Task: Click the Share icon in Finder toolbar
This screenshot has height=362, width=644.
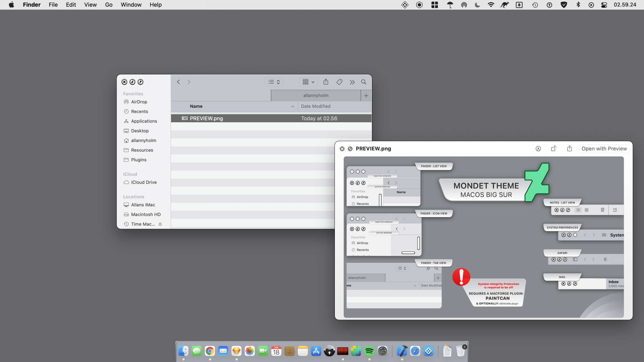Action: click(x=326, y=82)
